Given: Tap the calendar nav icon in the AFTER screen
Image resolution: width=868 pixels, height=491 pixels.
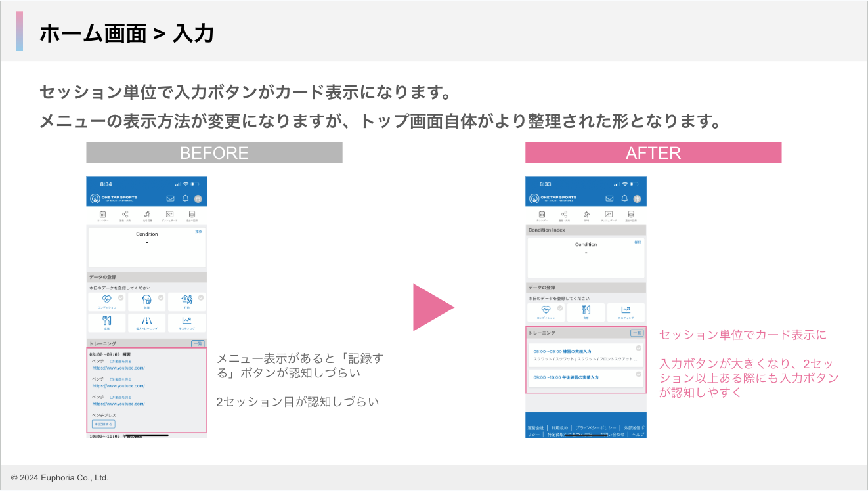Looking at the screenshot, I should click(x=542, y=215).
